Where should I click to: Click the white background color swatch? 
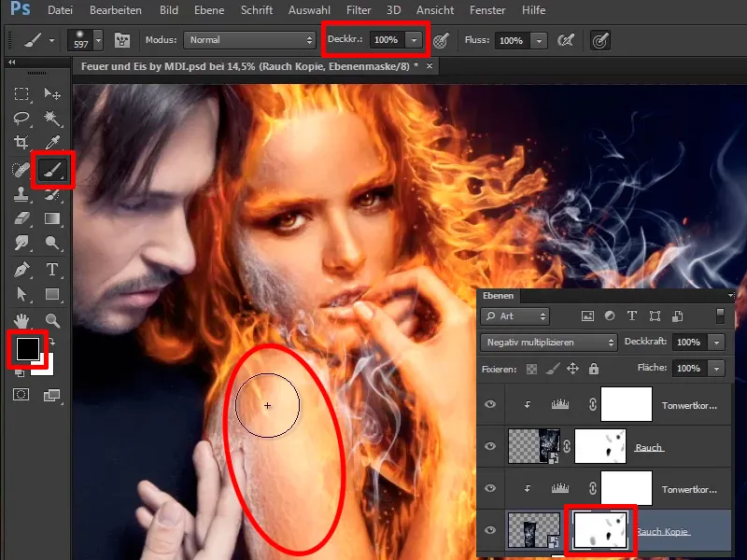click(47, 368)
